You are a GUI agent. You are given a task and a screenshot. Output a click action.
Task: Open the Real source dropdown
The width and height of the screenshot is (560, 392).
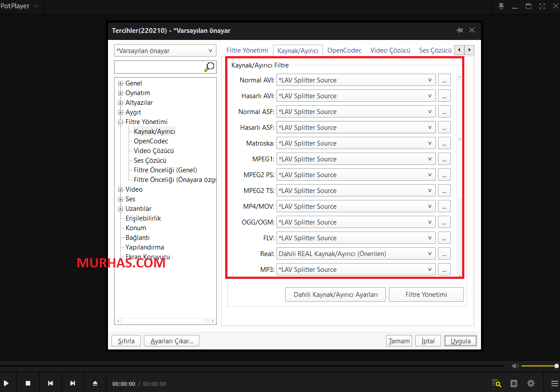coord(356,254)
